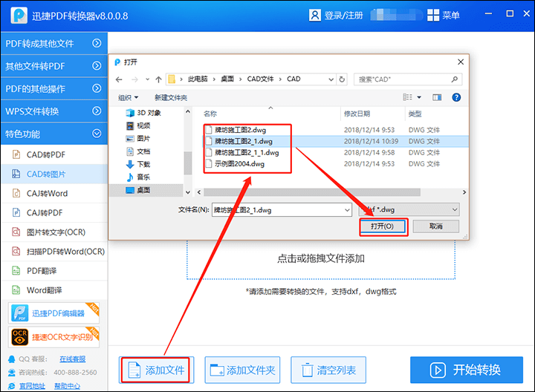Open the view options dropdown arrow
Viewport: 535px width, 392px height.
click(x=419, y=97)
